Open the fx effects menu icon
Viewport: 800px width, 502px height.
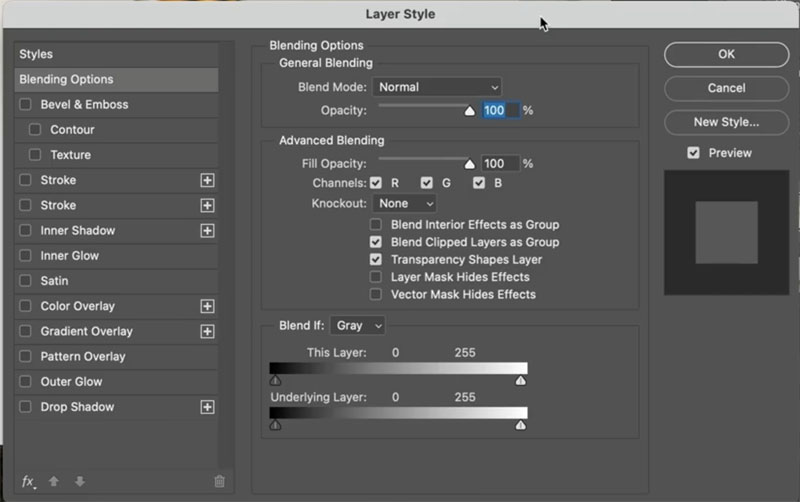coord(29,482)
